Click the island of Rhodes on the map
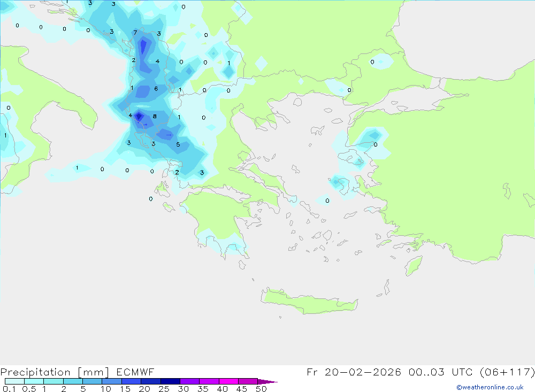The width and height of the screenshot is (535, 392). coord(414,266)
